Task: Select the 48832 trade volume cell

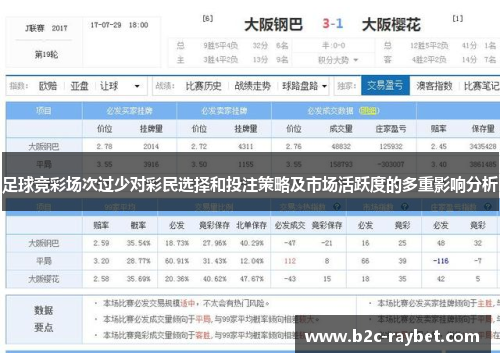Action: [341, 146]
